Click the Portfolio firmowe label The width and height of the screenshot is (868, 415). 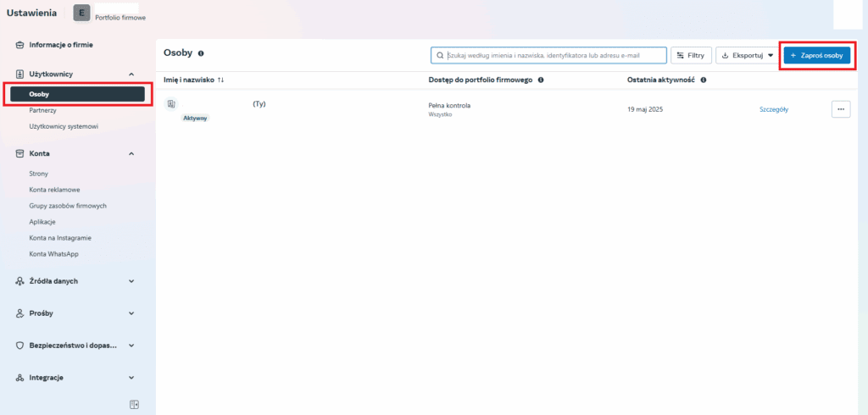pyautogui.click(x=120, y=18)
